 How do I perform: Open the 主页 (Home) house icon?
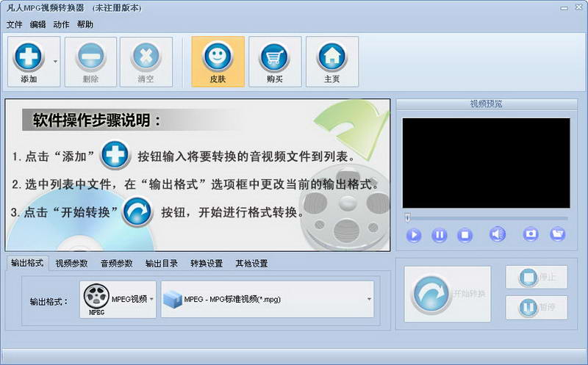332,57
